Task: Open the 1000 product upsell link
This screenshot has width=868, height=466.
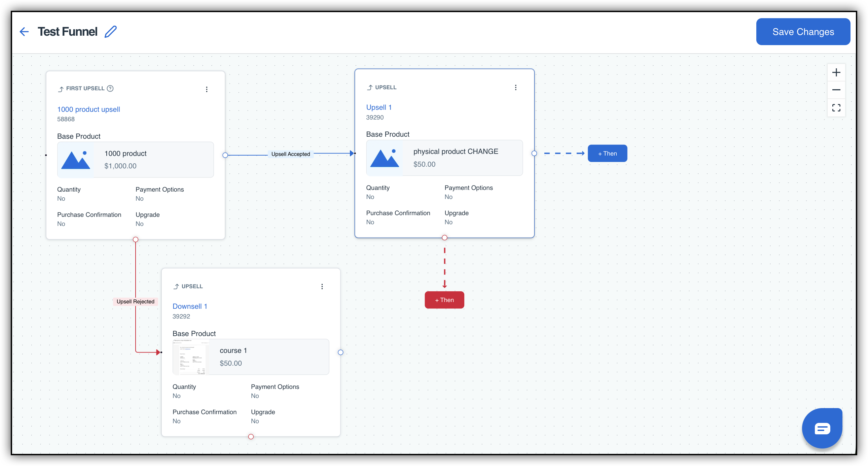Action: [88, 109]
